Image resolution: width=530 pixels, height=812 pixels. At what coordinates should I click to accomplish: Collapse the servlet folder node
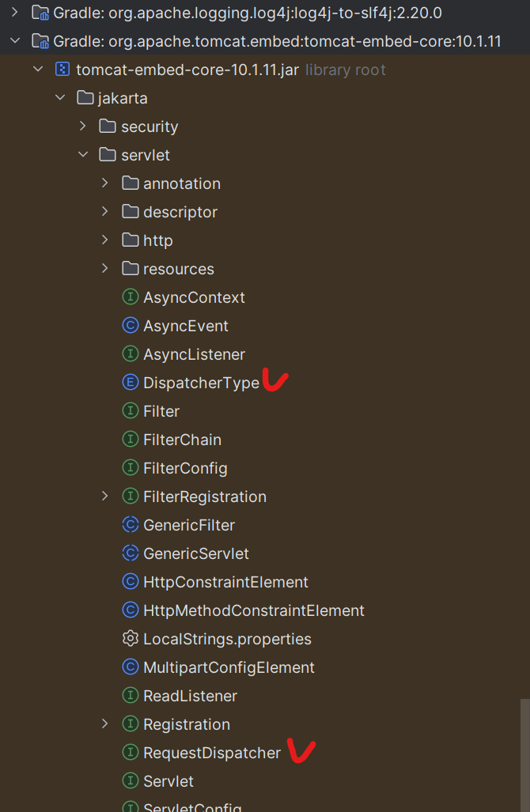pyautogui.click(x=83, y=155)
